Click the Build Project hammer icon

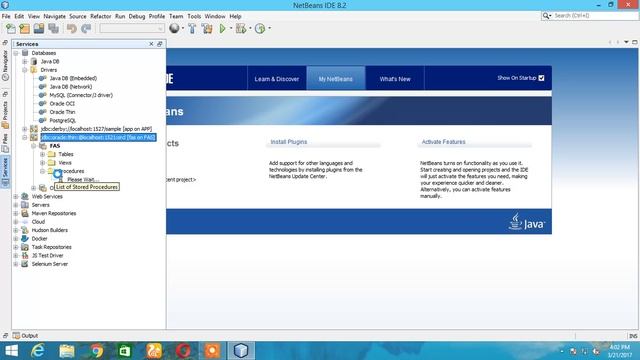point(192,29)
